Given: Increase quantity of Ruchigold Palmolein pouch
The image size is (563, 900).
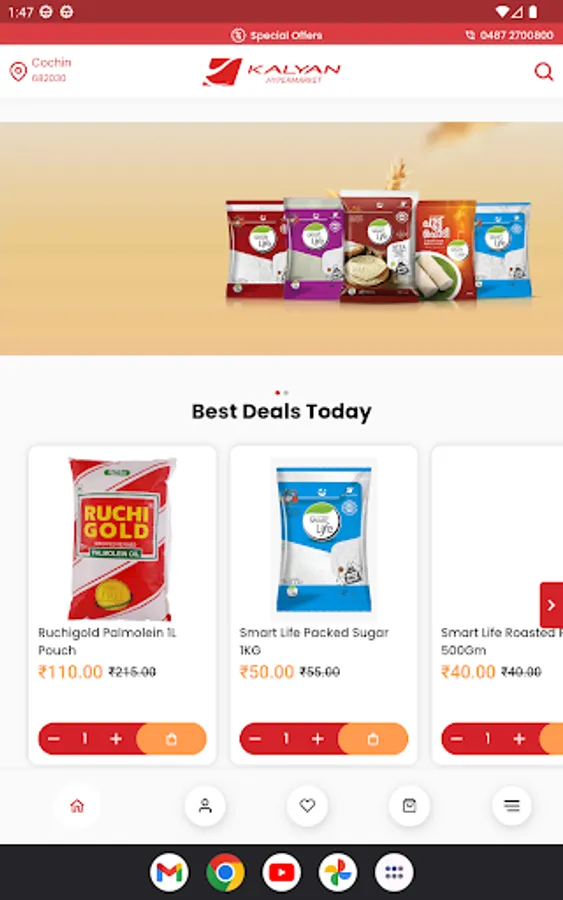Looking at the screenshot, I should pyautogui.click(x=116, y=739).
